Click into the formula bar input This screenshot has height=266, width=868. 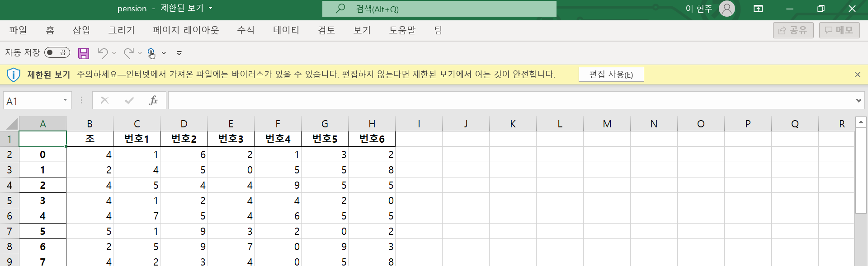[x=511, y=100]
